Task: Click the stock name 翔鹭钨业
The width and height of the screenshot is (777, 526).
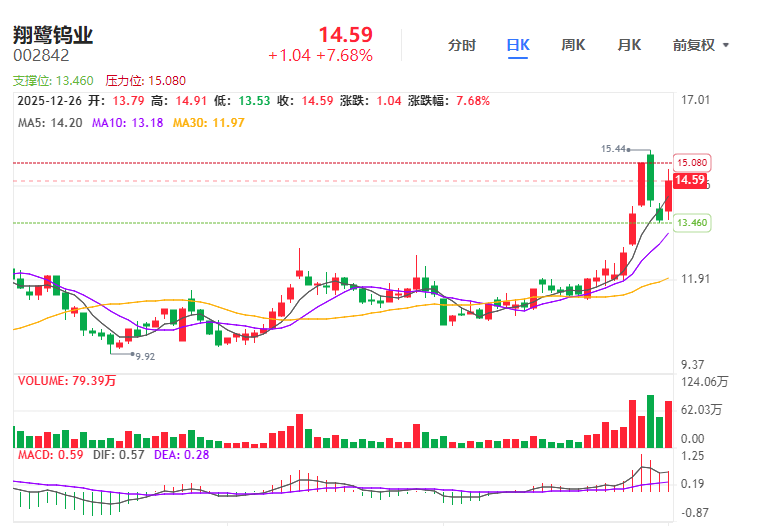Action: click(53, 35)
